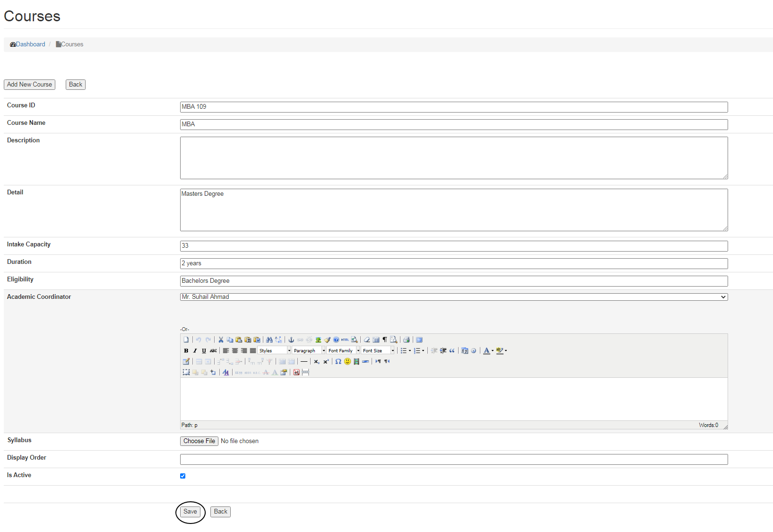The width and height of the screenshot is (773, 532).
Task: Click the find binoculars icon
Action: click(269, 340)
